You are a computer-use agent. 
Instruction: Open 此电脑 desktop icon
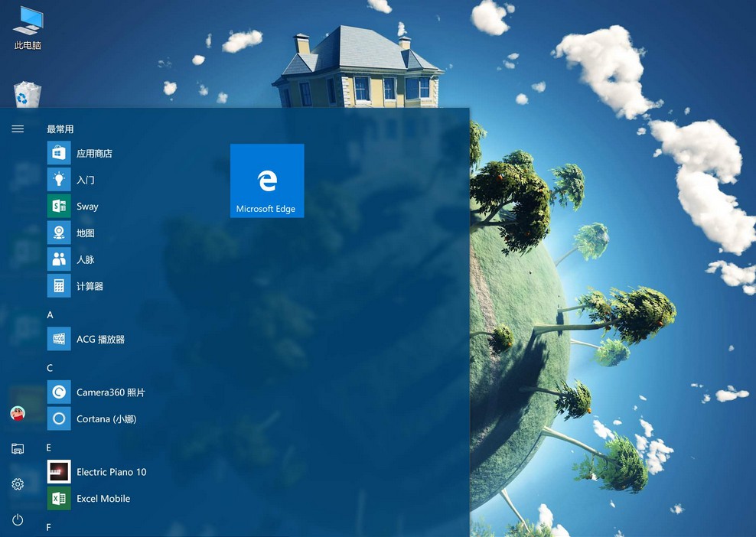click(28, 27)
